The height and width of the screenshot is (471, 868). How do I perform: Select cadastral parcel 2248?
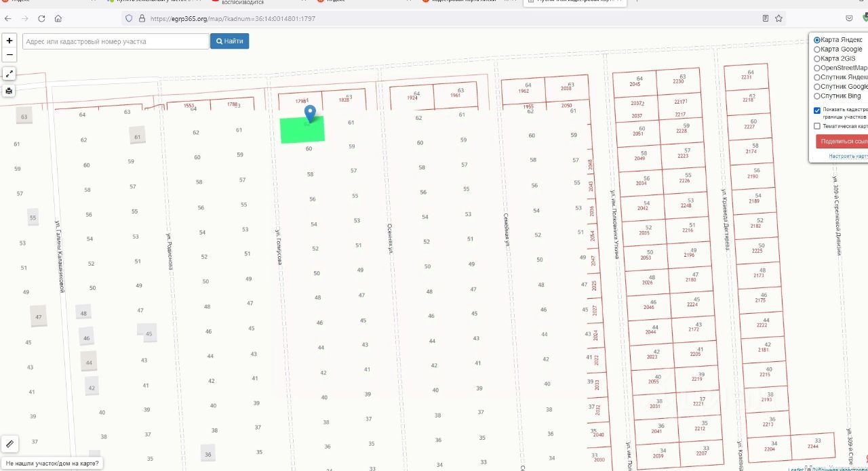[x=686, y=205]
